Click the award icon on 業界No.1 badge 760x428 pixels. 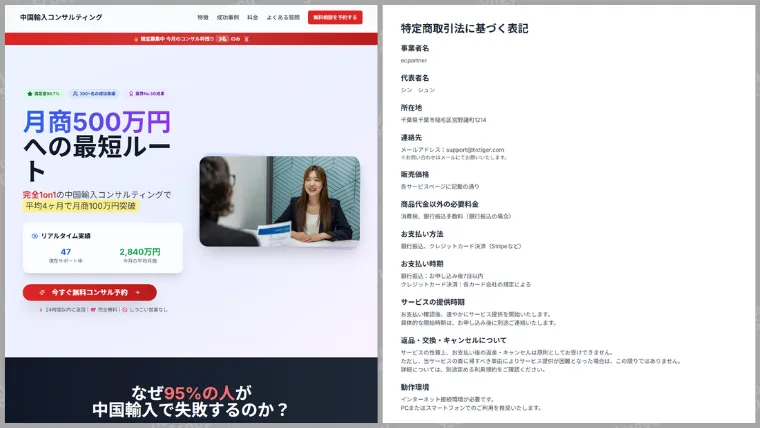click(130, 93)
